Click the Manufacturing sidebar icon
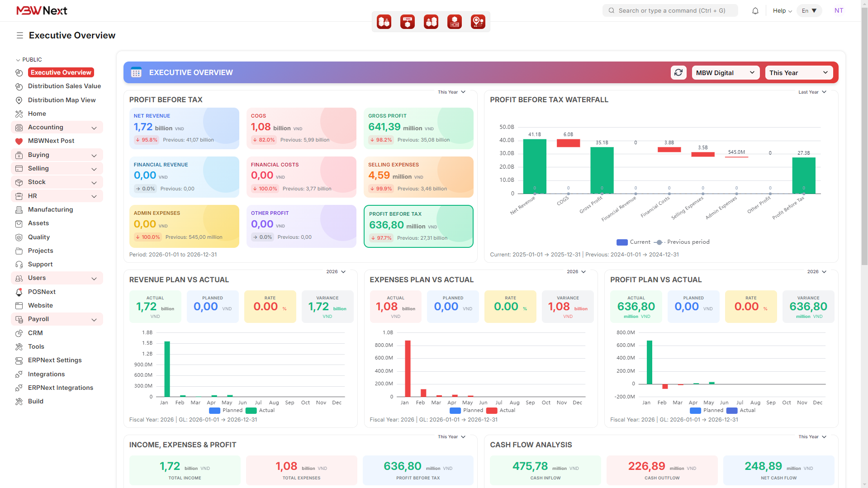The width and height of the screenshot is (868, 488). click(19, 210)
